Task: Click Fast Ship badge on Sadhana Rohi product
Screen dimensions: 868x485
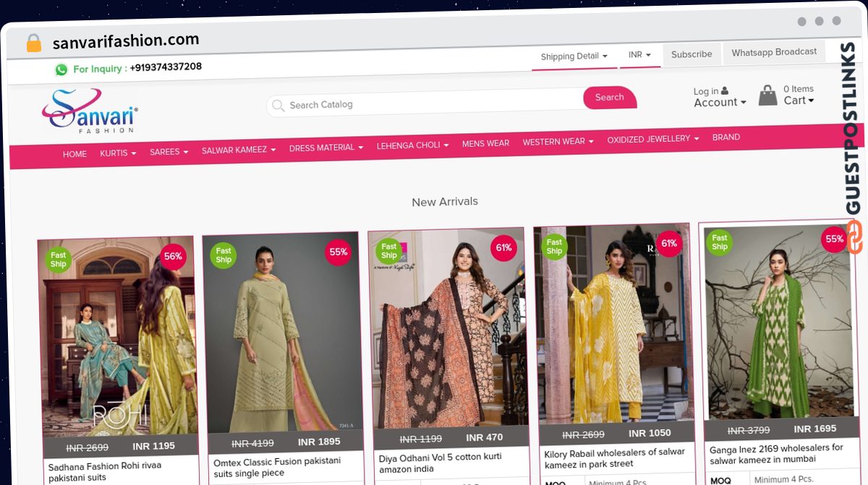Action: [59, 259]
